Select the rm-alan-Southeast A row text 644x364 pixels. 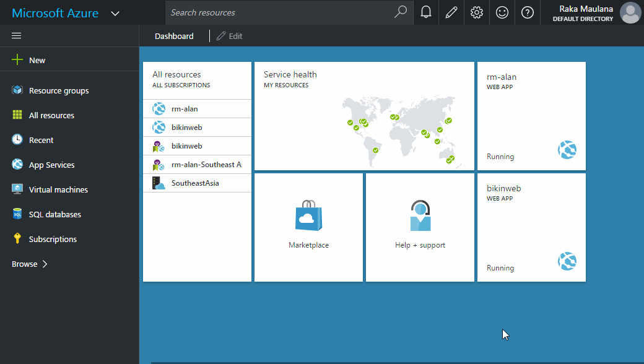(207, 165)
